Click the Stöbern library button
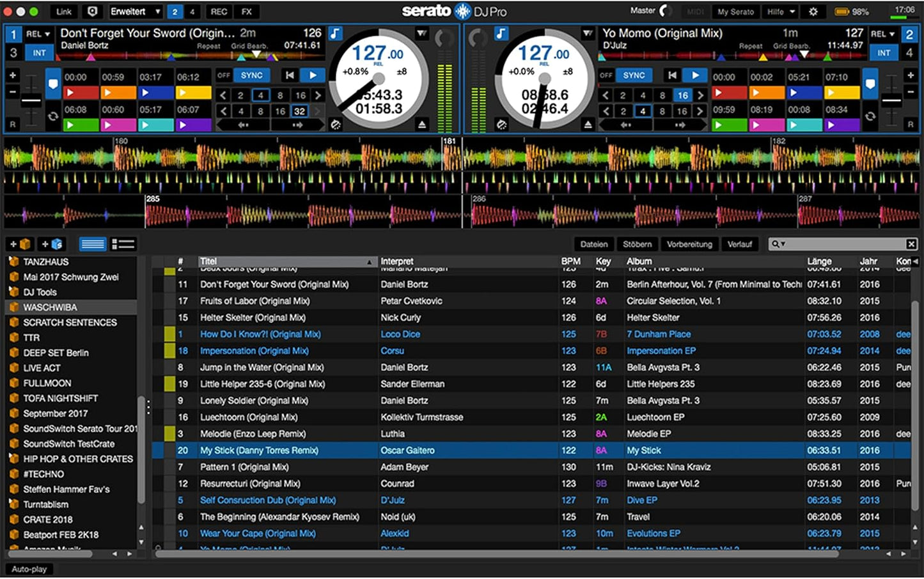Image resolution: width=924 pixels, height=579 pixels. pyautogui.click(x=637, y=243)
